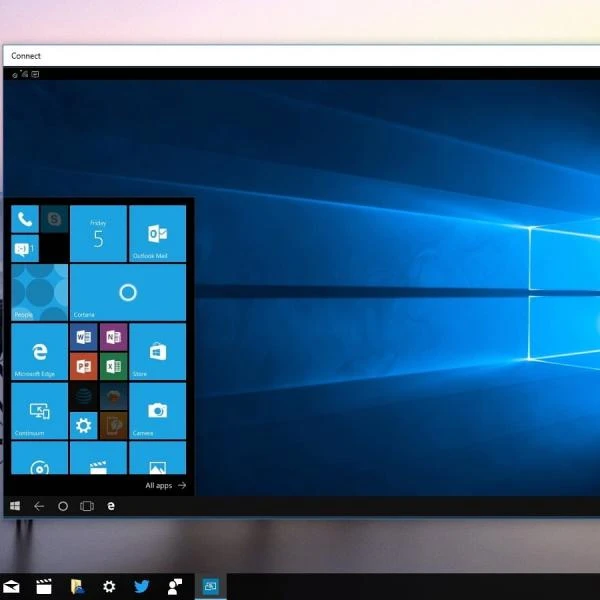Open Edge from the phone's taskbar

pyautogui.click(x=111, y=506)
